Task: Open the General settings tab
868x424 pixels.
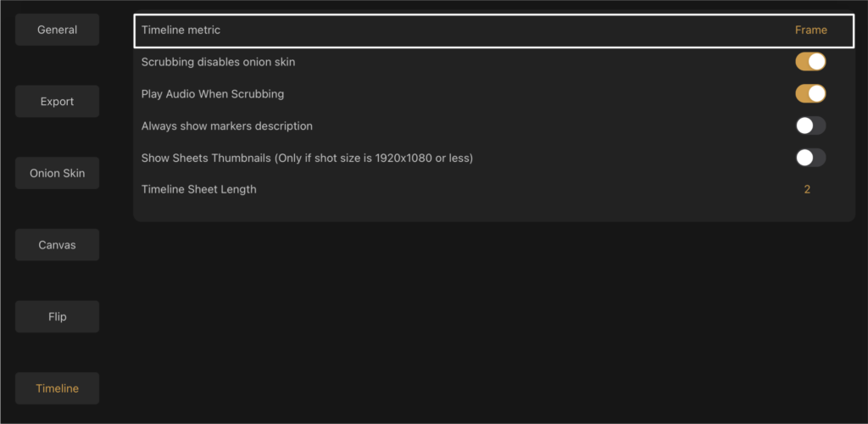Action: point(57,30)
